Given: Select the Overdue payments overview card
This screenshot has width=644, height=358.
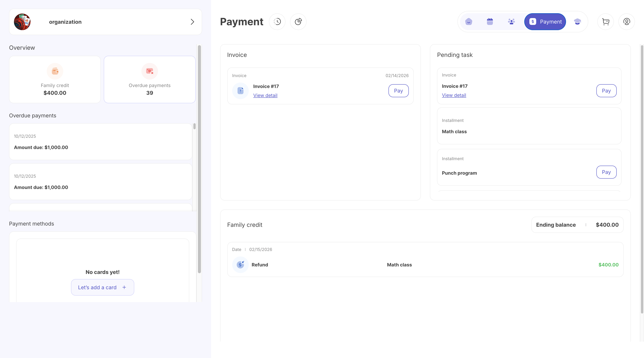Looking at the screenshot, I should click(150, 80).
